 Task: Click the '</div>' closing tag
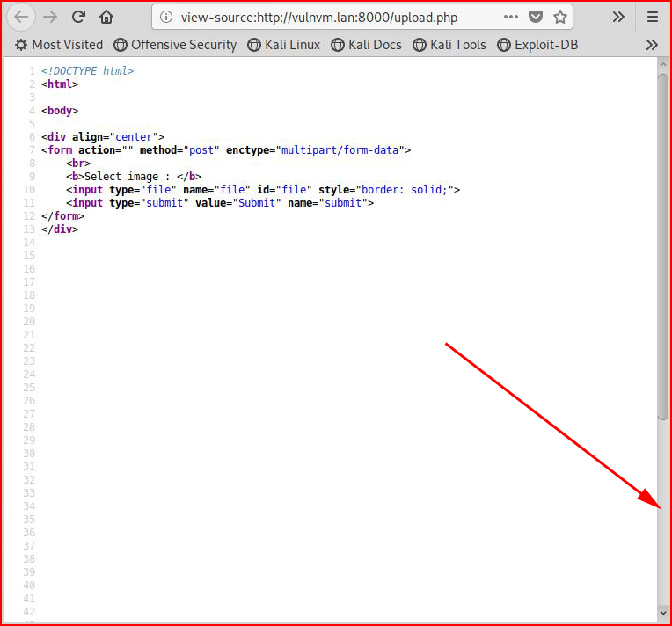tap(60, 229)
